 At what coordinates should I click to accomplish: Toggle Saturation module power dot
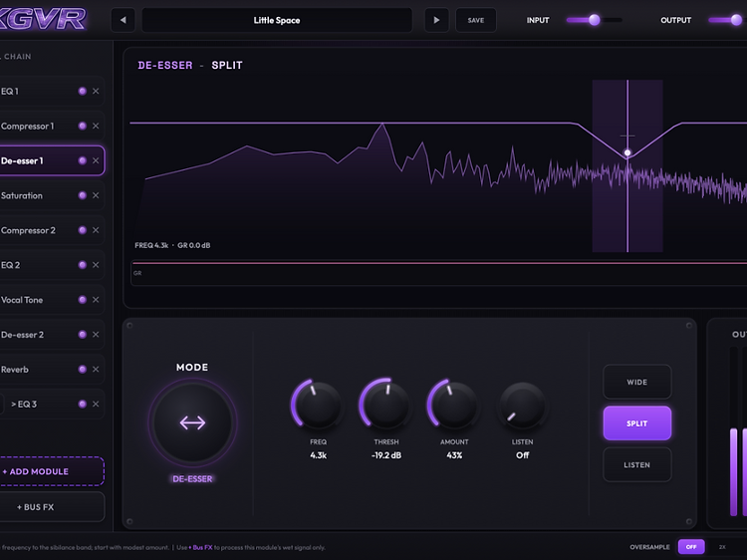coord(83,195)
